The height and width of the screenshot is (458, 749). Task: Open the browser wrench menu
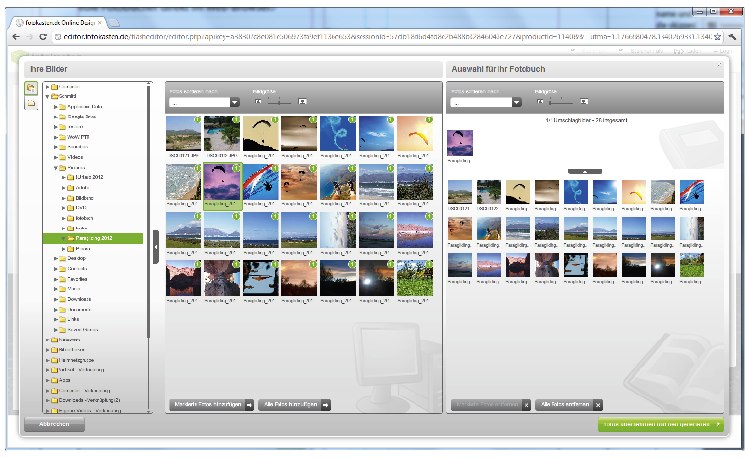click(732, 37)
